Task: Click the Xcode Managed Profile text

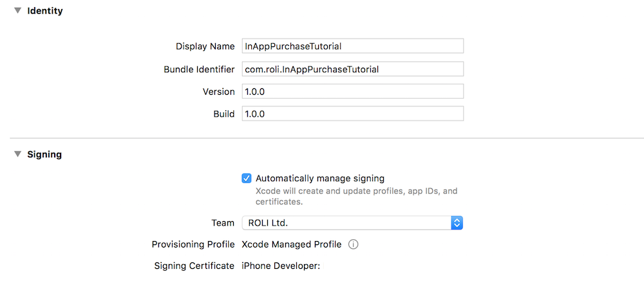Action: (291, 244)
